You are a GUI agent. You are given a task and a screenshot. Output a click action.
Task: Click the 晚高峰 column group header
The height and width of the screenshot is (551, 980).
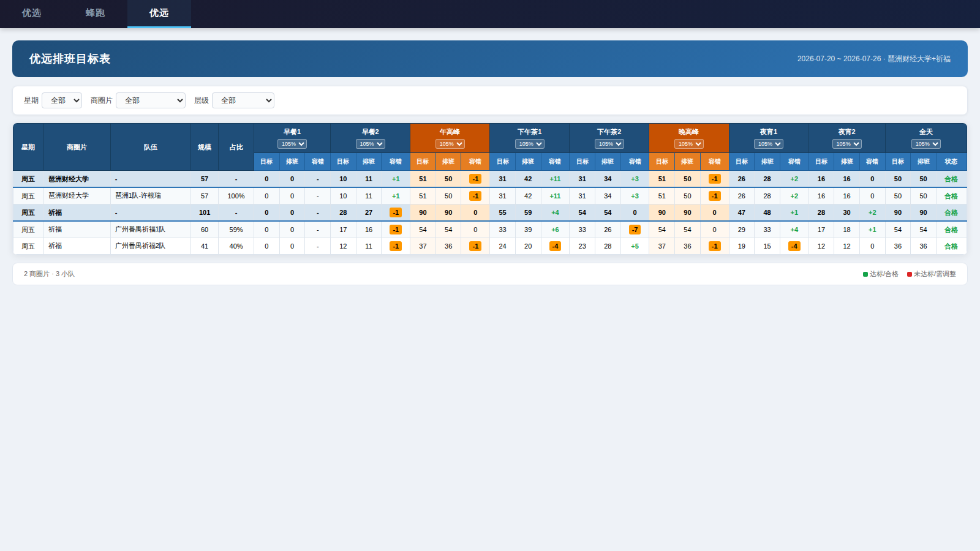(688, 132)
